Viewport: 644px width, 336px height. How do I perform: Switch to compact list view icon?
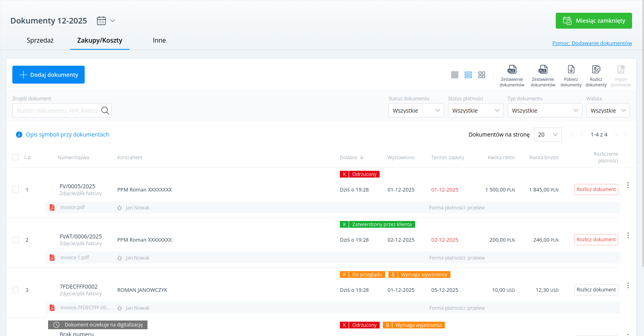coord(455,75)
